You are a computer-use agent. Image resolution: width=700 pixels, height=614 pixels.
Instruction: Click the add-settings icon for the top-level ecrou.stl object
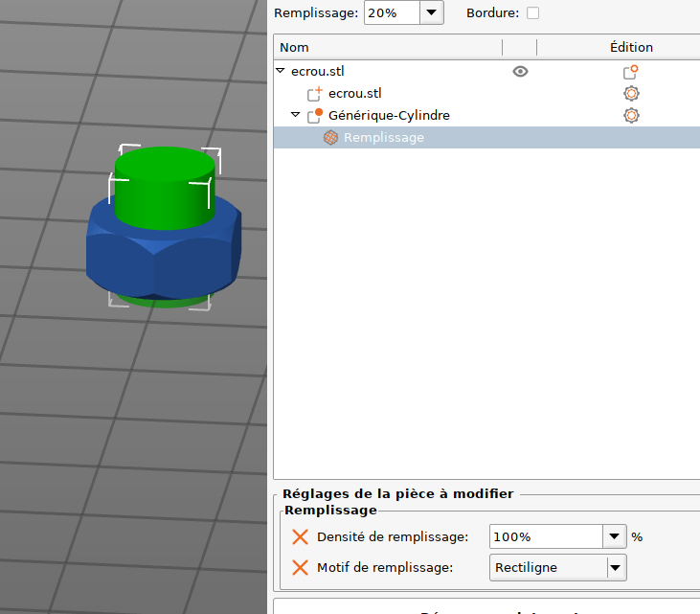pos(631,72)
